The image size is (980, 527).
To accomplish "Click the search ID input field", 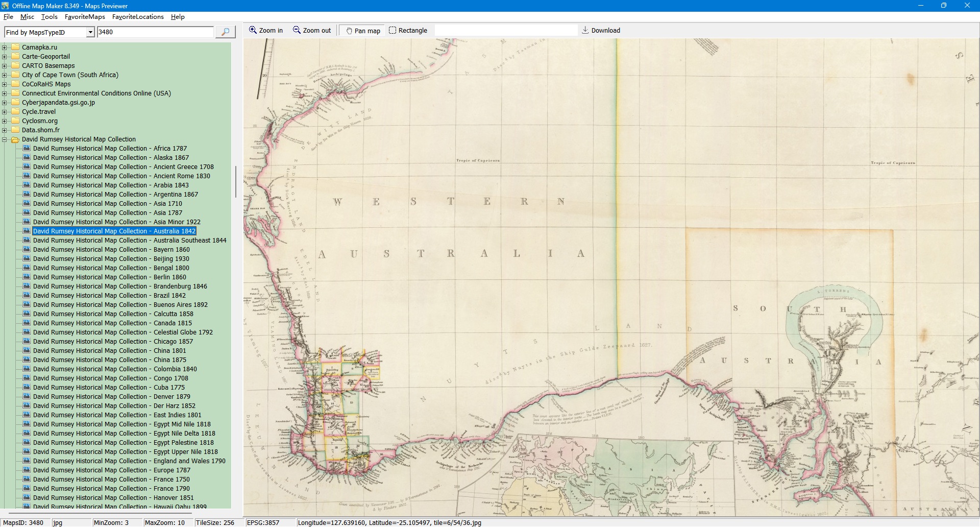I will [x=155, y=32].
